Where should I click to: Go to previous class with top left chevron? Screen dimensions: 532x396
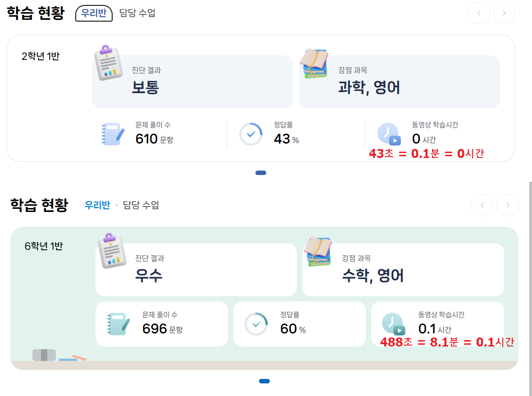coord(479,13)
